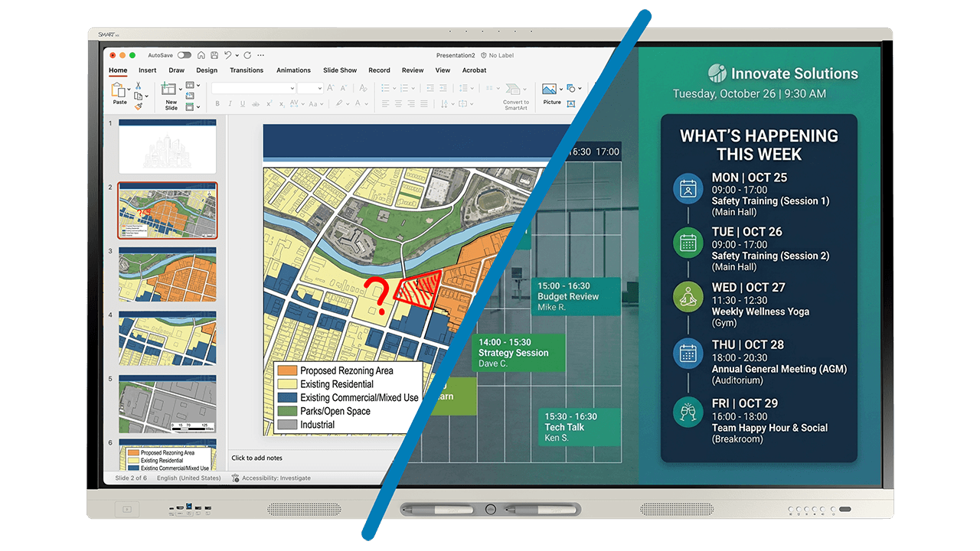Redo the last action
Image resolution: width=980 pixels, height=551 pixels.
click(x=248, y=55)
